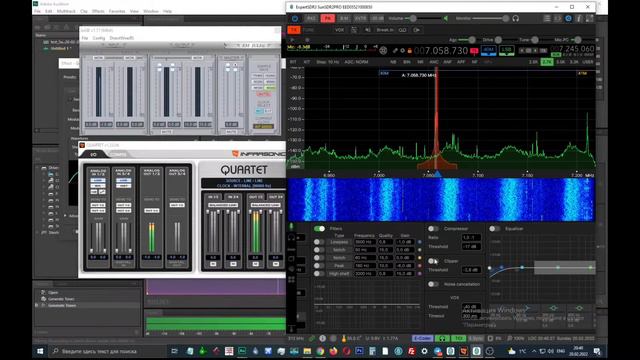The height and width of the screenshot is (360, 640).
Task: Open Chrome from the Windows taskbar
Action: [x=320, y=351]
